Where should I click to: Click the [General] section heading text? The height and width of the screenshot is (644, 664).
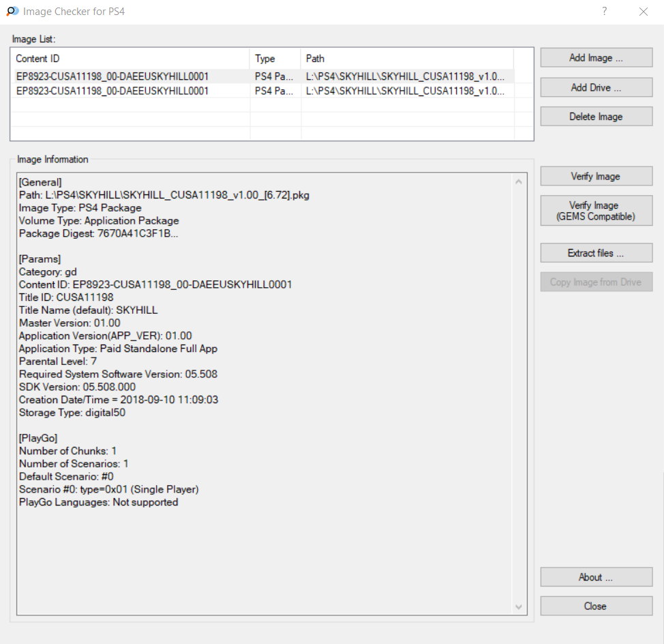(x=40, y=182)
